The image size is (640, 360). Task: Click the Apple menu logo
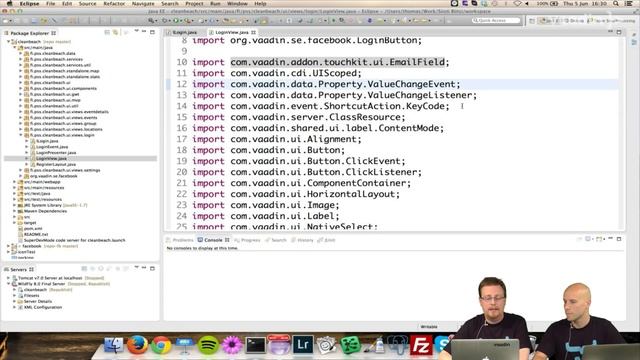(x=10, y=3)
